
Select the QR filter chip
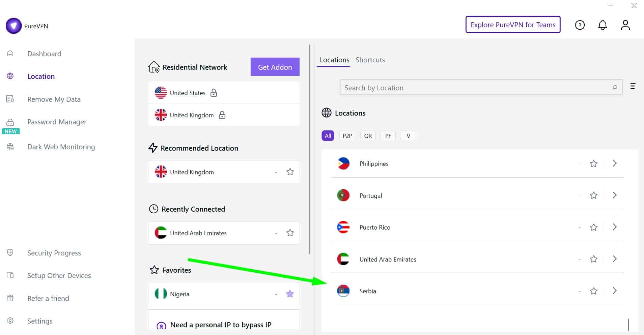click(368, 136)
